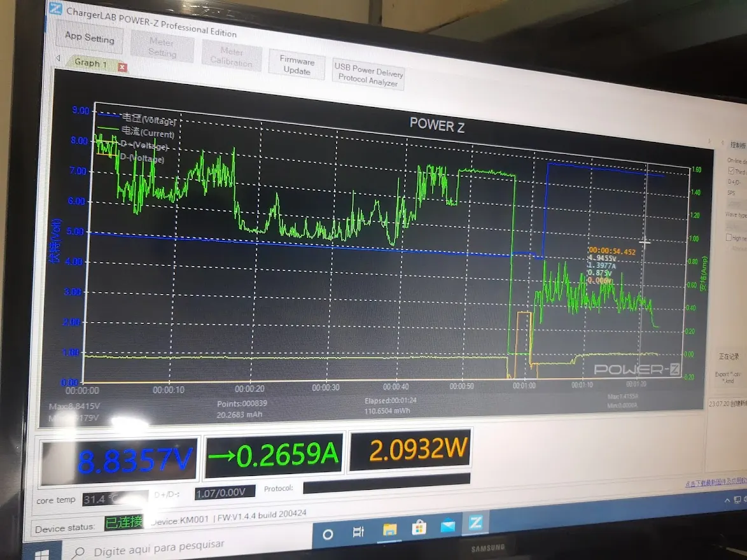Open the Firmware Update button
The height and width of the screenshot is (560, 747).
[297, 66]
